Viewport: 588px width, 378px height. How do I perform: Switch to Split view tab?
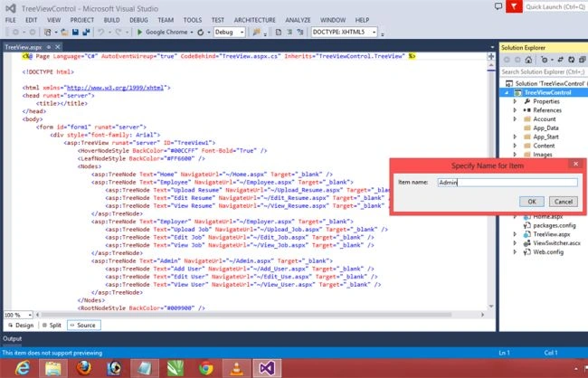tap(52, 326)
